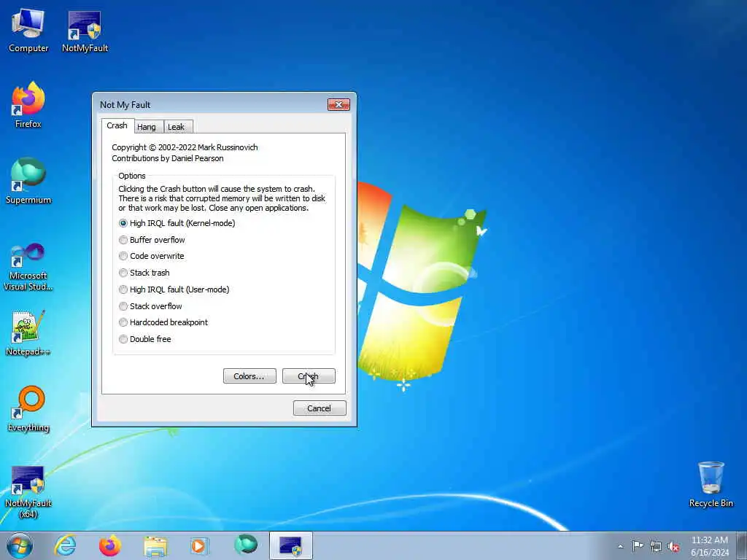Select the Code overwrite option
Screen dimensions: 747x560
click(x=151, y=256)
